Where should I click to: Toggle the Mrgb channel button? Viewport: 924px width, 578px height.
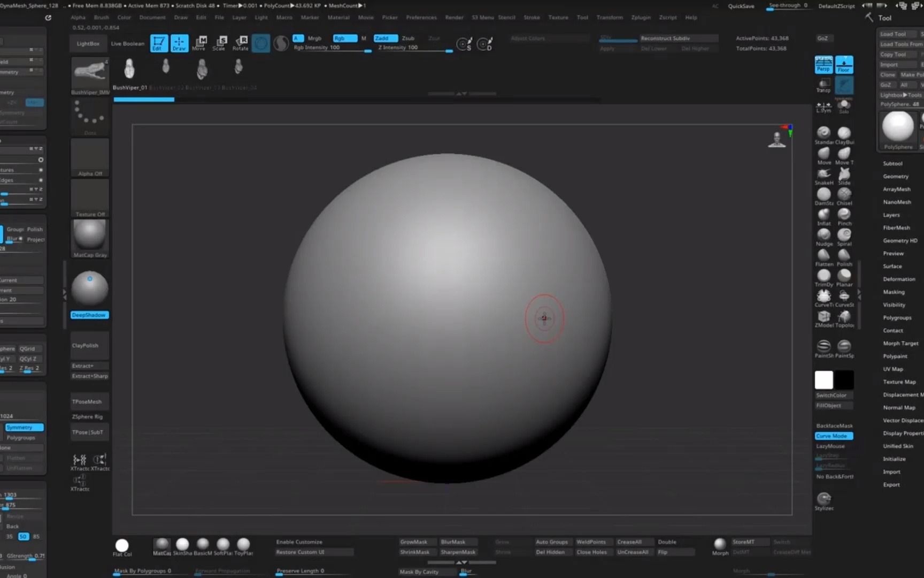pyautogui.click(x=314, y=38)
